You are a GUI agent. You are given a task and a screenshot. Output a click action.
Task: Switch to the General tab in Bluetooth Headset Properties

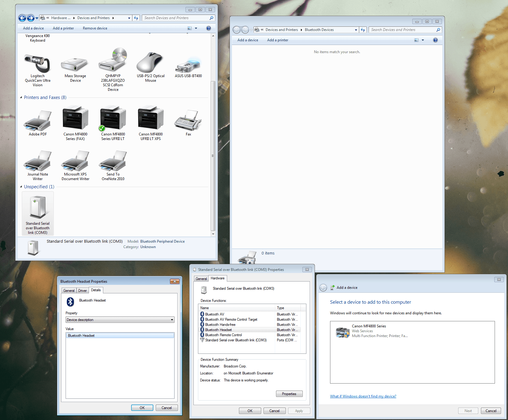69,291
